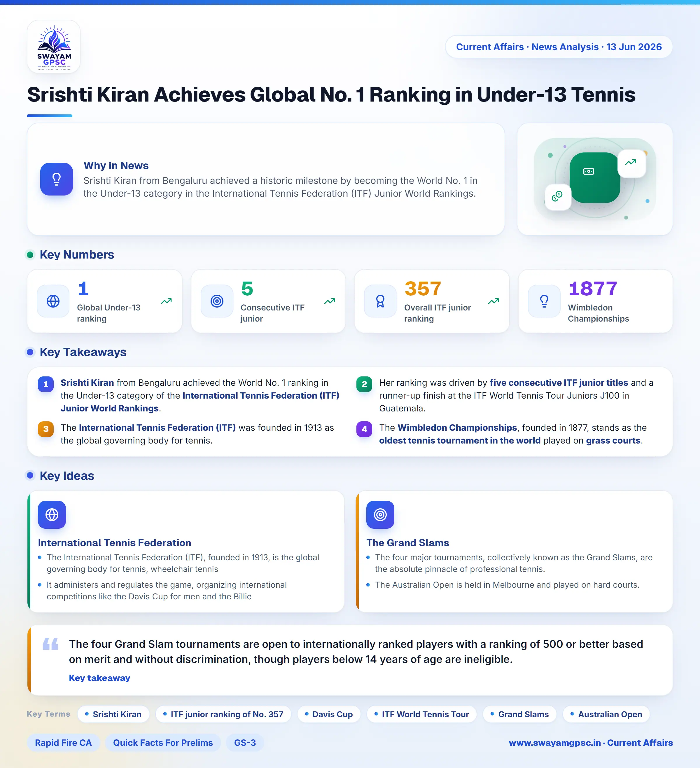Viewport: 700px width, 768px height.
Task: Click the Consecutive ITF junior label
Action: click(272, 313)
